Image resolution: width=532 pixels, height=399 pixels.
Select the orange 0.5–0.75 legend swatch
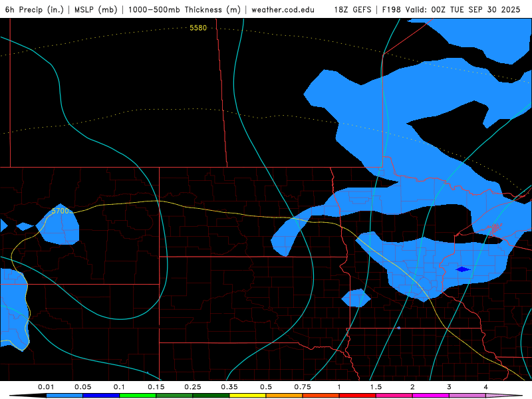pos(285,396)
